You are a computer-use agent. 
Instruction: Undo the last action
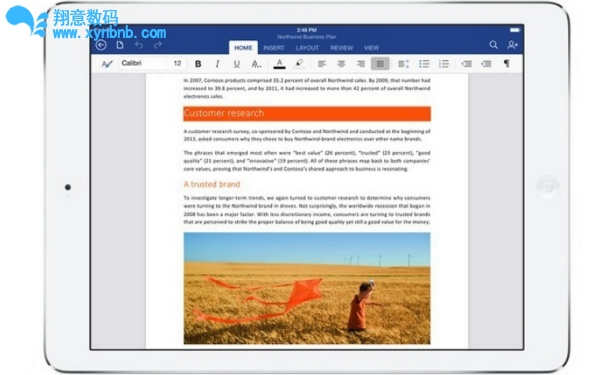tap(139, 45)
